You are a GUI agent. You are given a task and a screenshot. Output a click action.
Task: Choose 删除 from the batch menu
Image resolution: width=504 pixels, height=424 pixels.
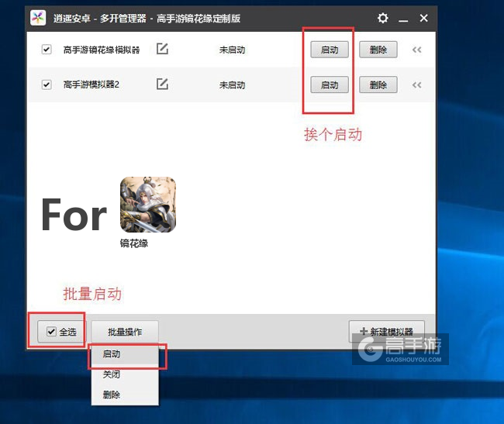pyautogui.click(x=112, y=395)
